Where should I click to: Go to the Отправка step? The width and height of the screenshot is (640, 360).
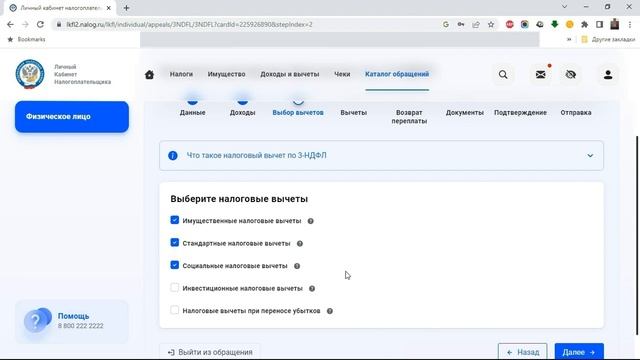[x=576, y=113]
